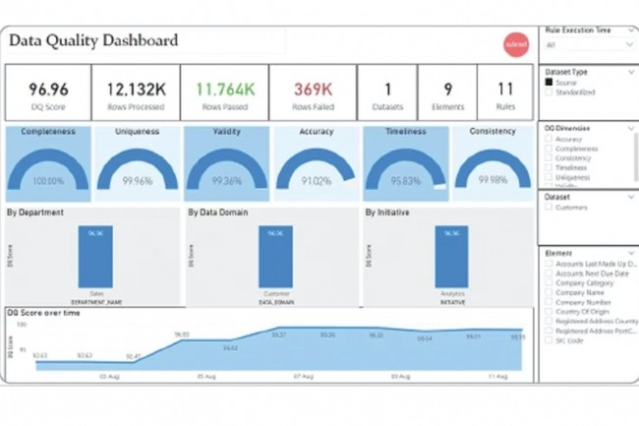Image resolution: width=639 pixels, height=426 pixels.
Task: Check the Country Of Origin element checkbox
Action: (x=549, y=311)
